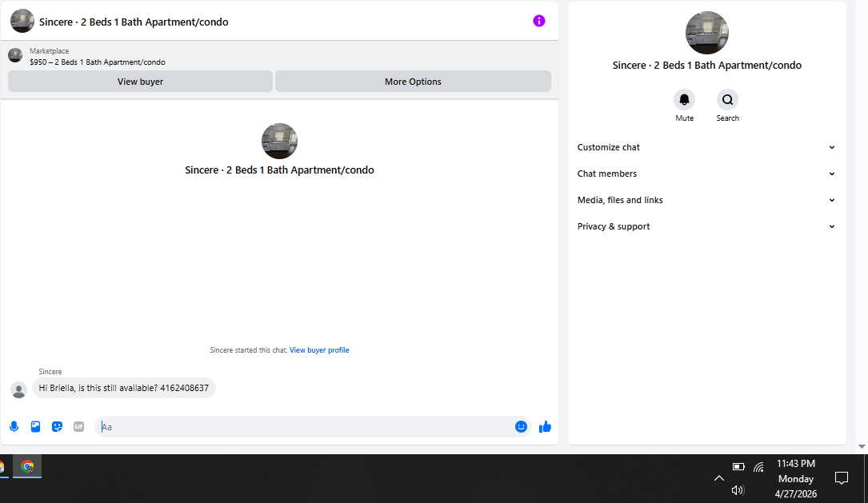The image size is (868, 503).
Task: Show hidden system tray icons
Action: [x=718, y=478]
